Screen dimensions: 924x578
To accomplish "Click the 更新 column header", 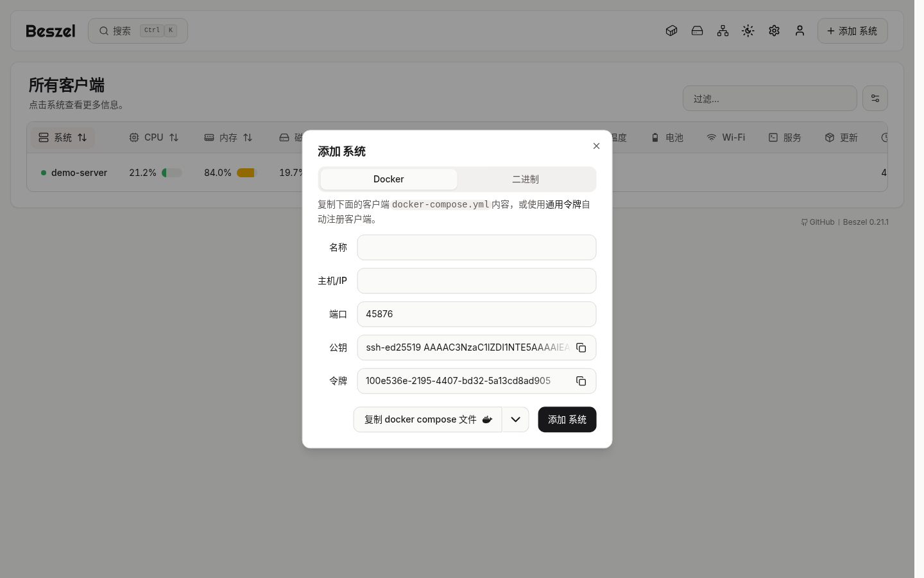I will tap(841, 137).
